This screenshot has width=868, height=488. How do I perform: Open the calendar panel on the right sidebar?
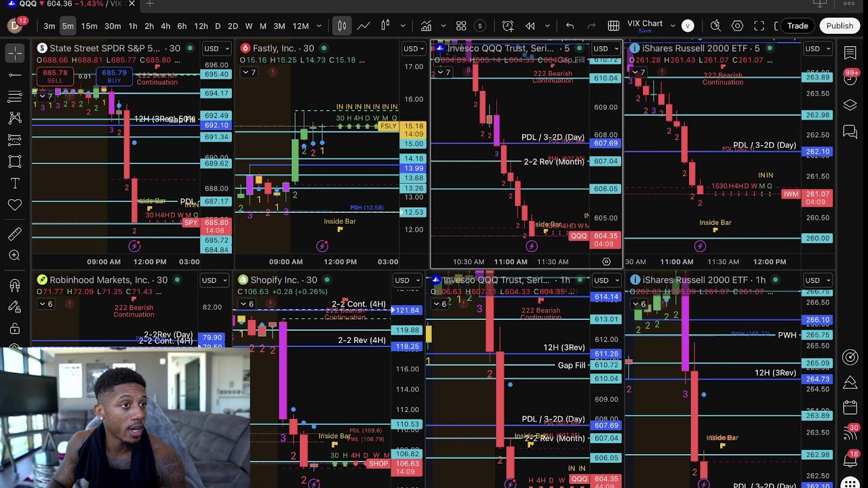tap(850, 407)
